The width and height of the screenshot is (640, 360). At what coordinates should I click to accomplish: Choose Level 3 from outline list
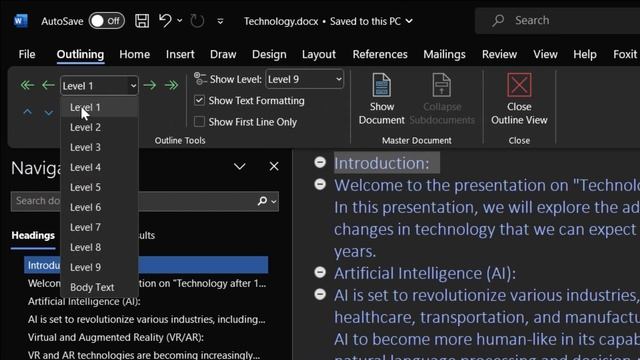coord(99,147)
